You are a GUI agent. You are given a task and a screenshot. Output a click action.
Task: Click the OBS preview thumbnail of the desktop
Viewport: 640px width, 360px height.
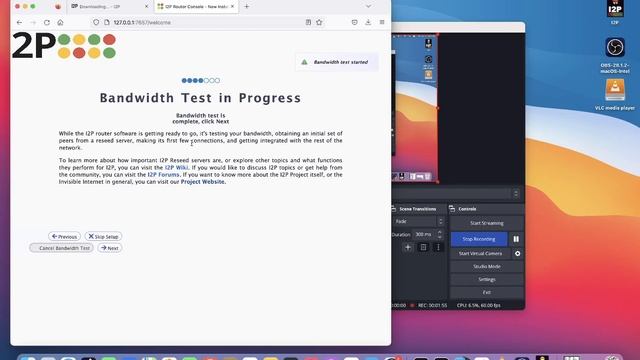(415, 108)
